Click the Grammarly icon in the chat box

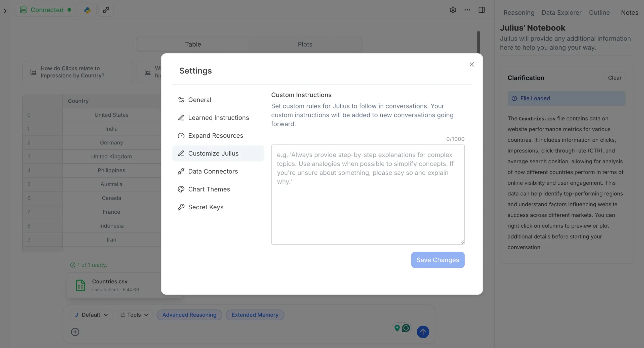[x=406, y=328]
